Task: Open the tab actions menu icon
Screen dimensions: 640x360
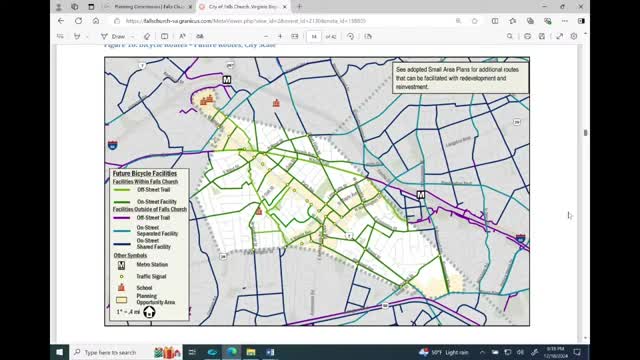Action: point(91,7)
